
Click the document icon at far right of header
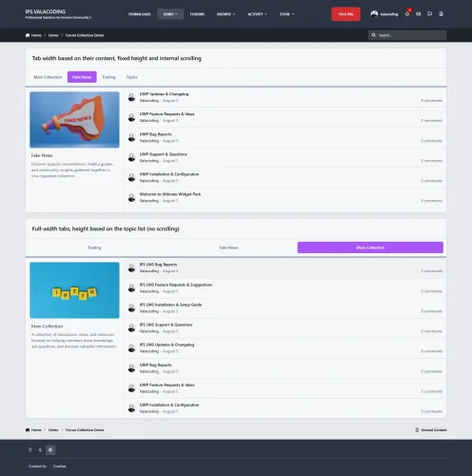441,14
